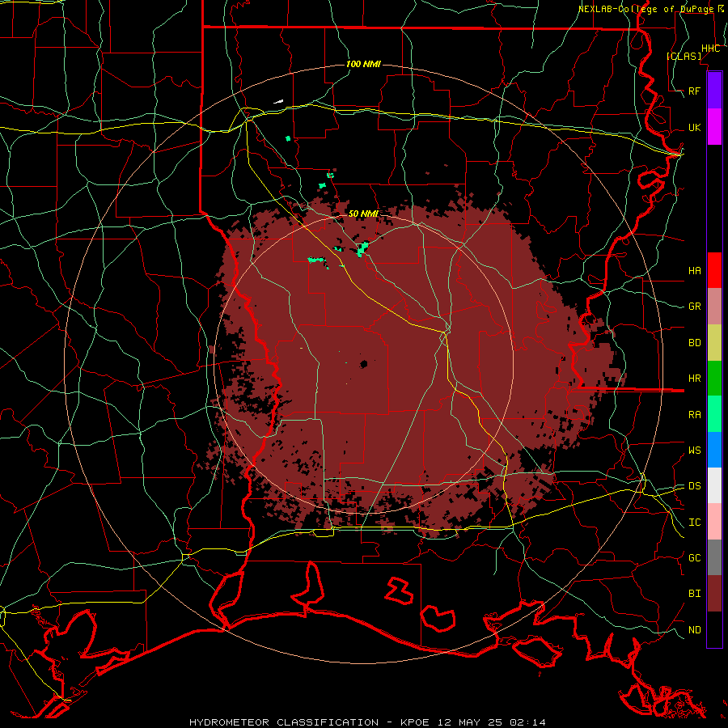Click the olive-yellow BD legend swatch
Image resolution: width=728 pixels, height=728 pixels.
tap(714, 343)
